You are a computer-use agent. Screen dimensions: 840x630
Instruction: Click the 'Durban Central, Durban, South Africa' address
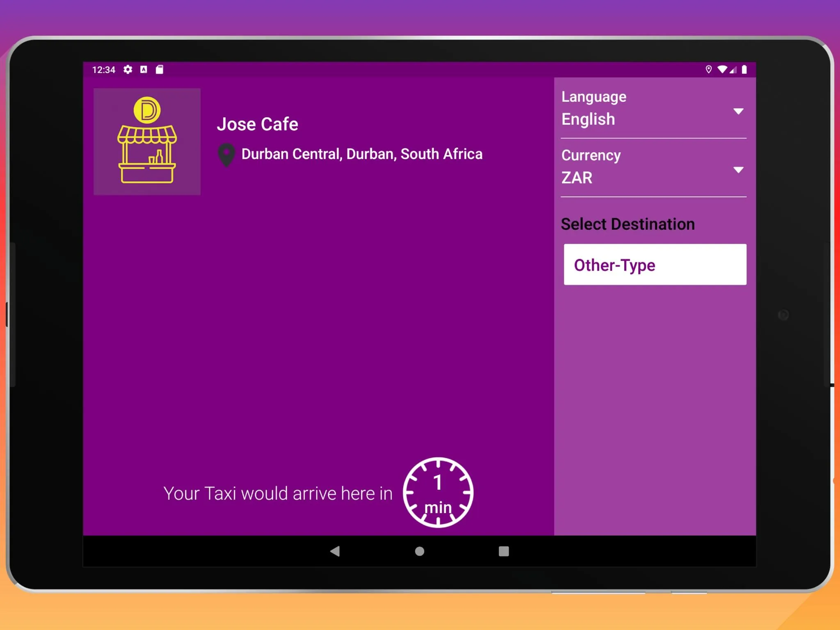pos(362,154)
